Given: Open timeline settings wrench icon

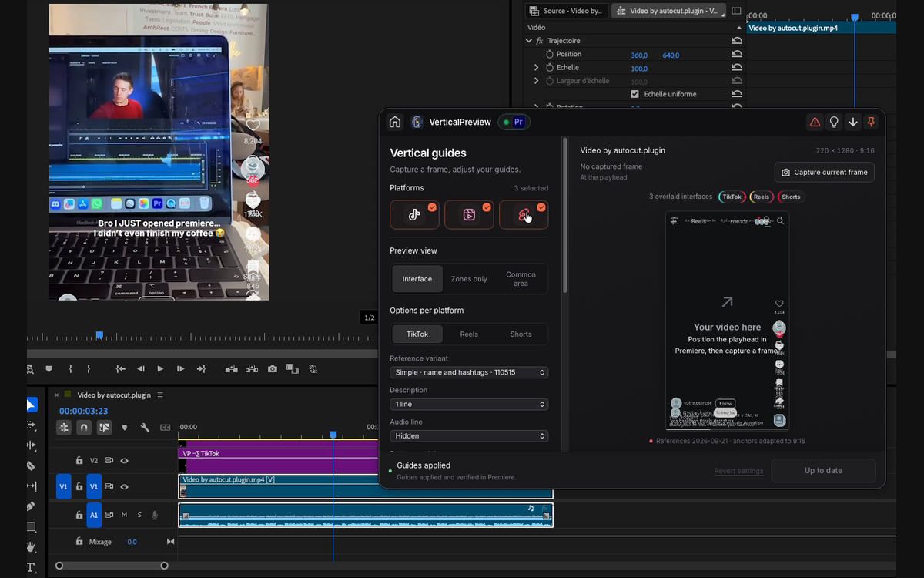Looking at the screenshot, I should 145,427.
